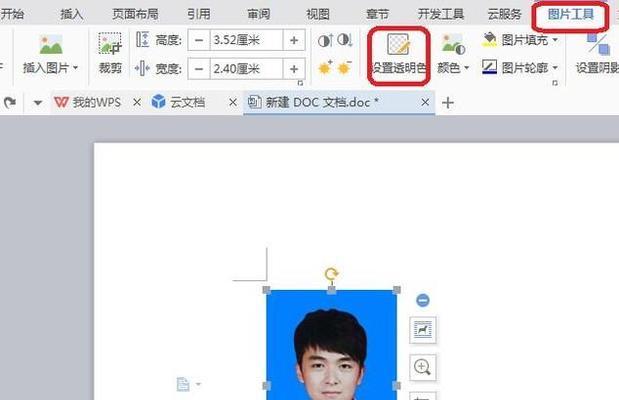Switch to the 引用 tab
Viewport: 619px width, 400px height.
click(199, 14)
